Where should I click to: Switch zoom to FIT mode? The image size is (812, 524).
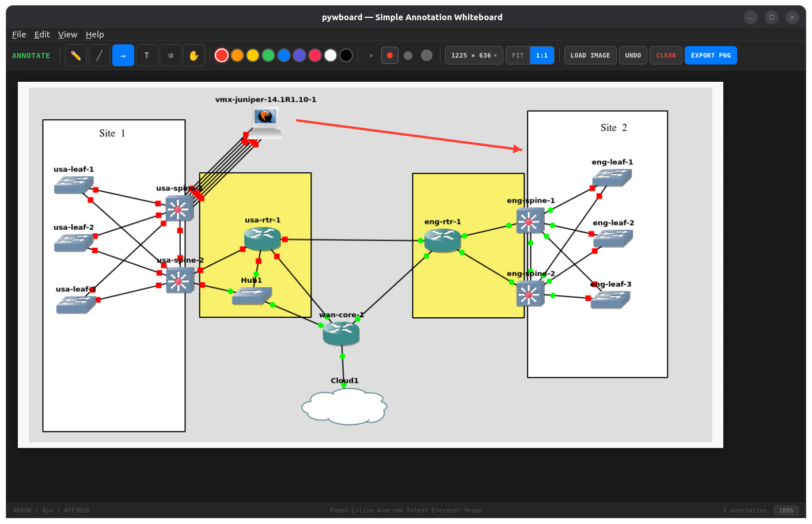(517, 55)
